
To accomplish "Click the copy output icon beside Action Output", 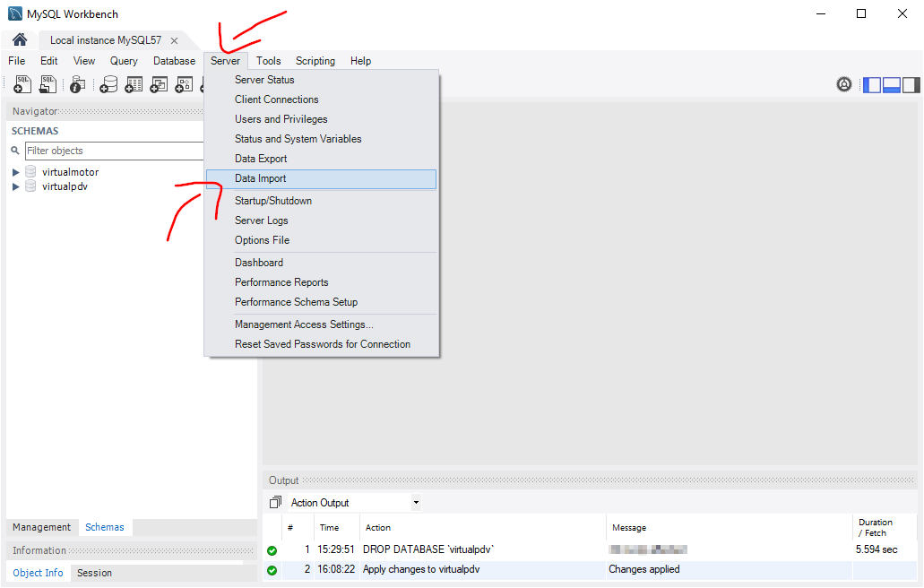I will point(275,502).
